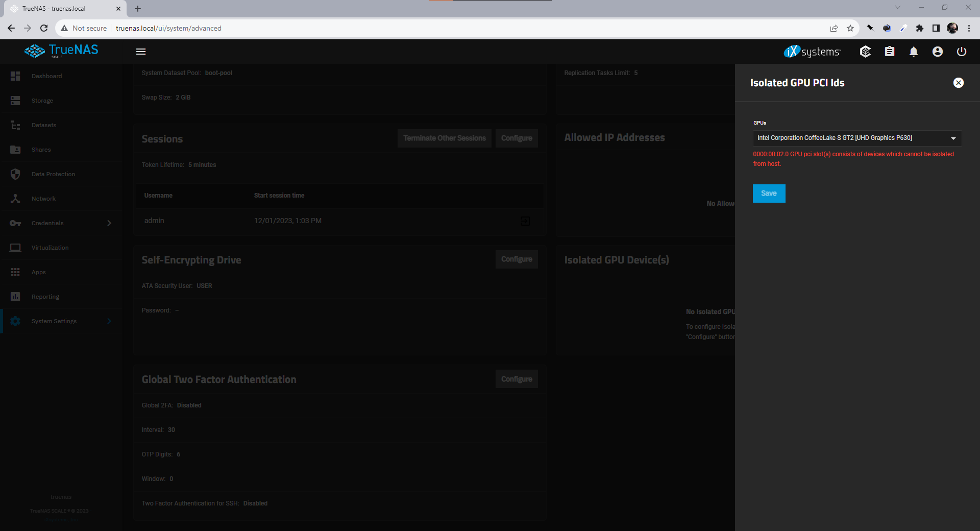Open the alerts bell icon

tap(913, 52)
